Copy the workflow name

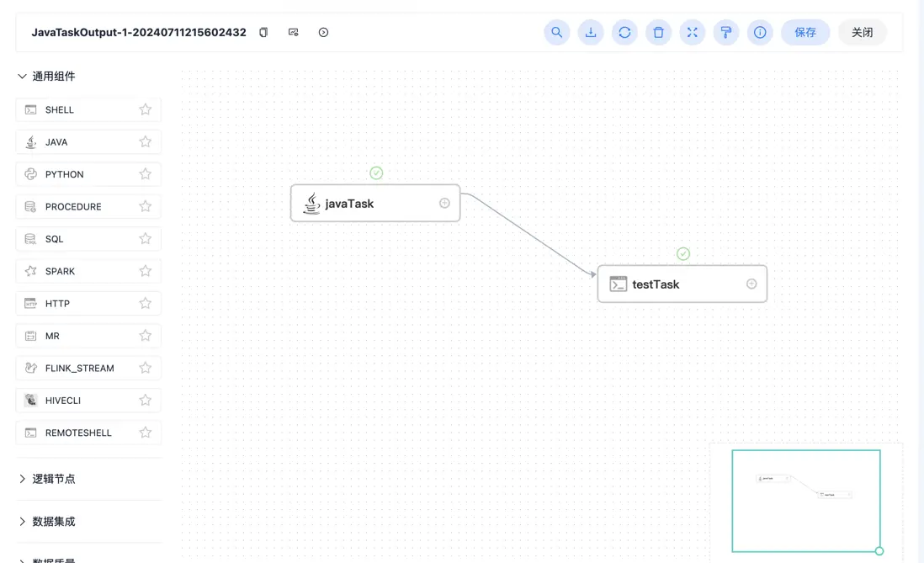click(x=263, y=33)
